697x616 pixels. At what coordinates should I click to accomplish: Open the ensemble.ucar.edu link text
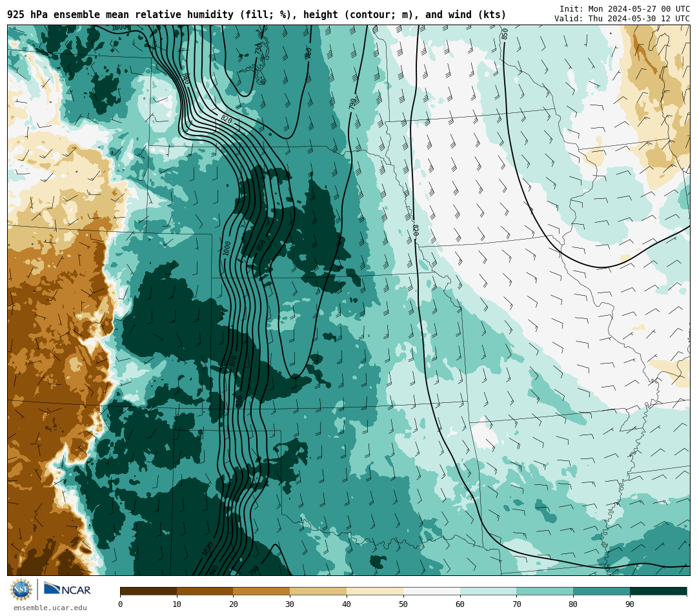pyautogui.click(x=50, y=608)
